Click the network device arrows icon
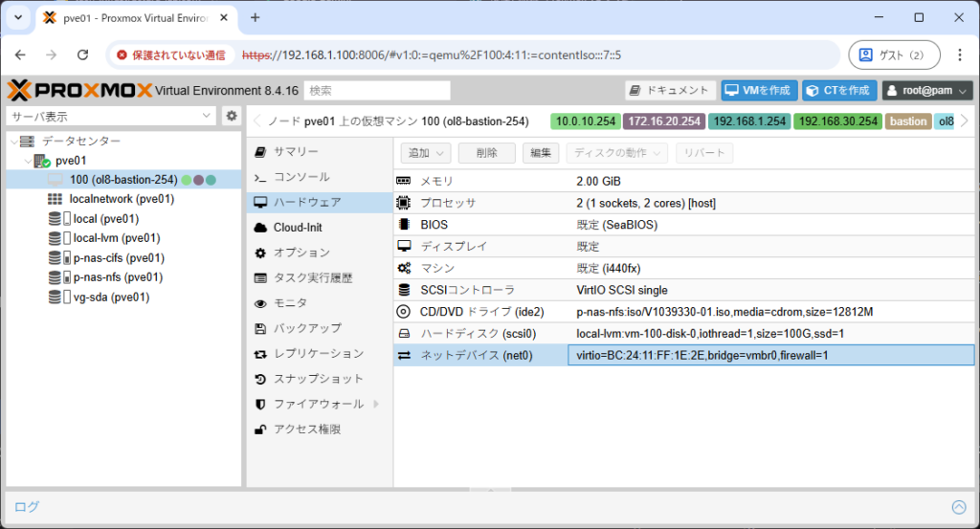This screenshot has width=980, height=529. (x=404, y=355)
